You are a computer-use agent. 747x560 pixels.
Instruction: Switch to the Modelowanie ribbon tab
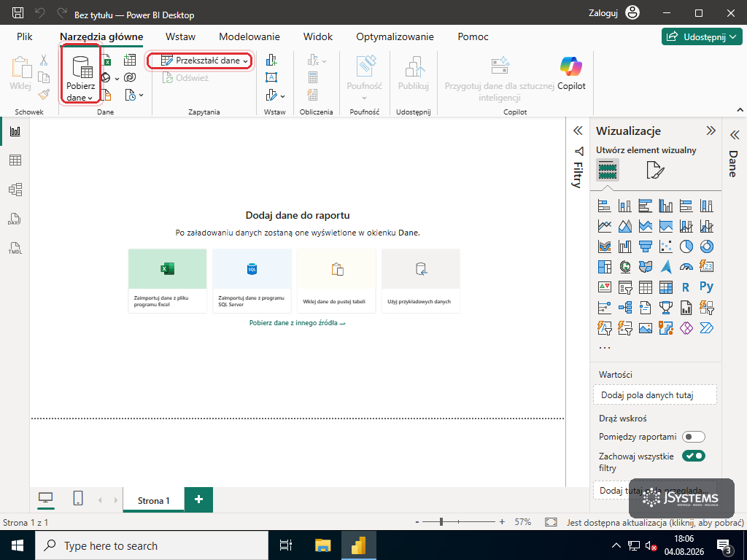[249, 36]
